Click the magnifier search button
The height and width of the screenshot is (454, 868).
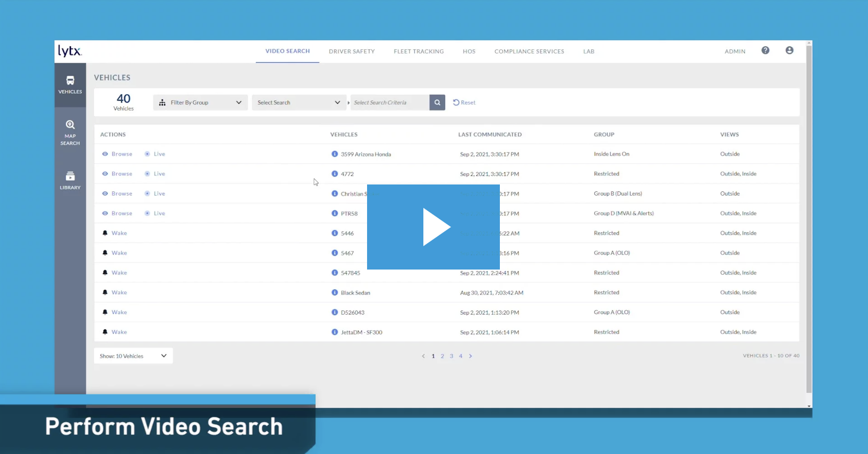[x=437, y=103]
